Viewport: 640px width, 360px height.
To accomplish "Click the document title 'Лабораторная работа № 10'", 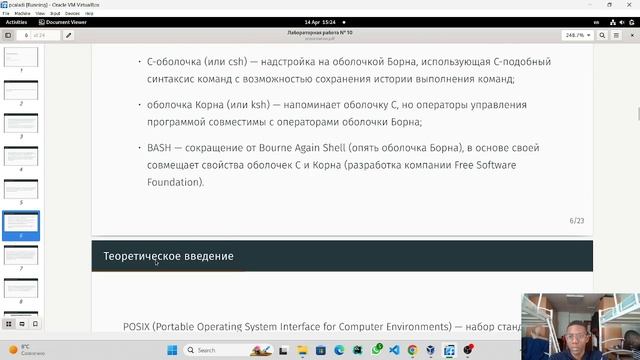I will 320,33.
